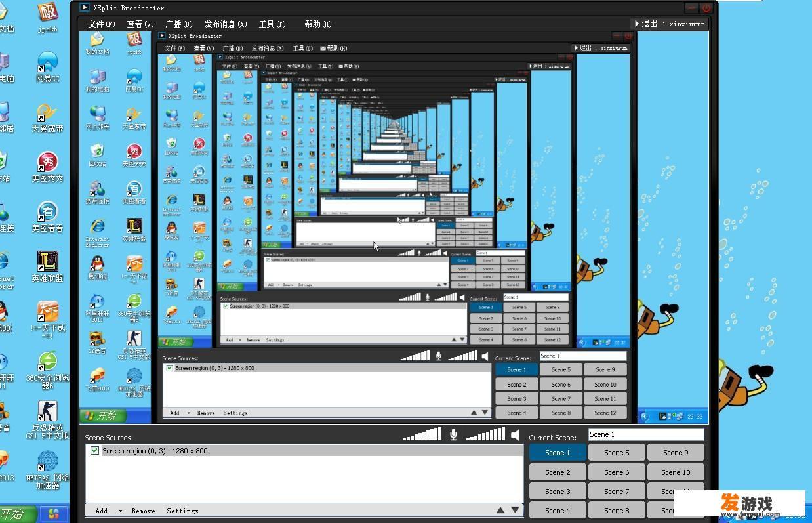Click the main Current Scene name field
This screenshot has height=523, width=812.
[x=646, y=434]
